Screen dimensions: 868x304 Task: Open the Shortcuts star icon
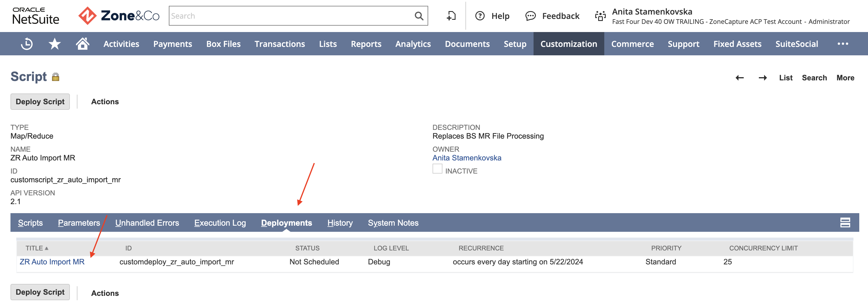click(x=55, y=44)
